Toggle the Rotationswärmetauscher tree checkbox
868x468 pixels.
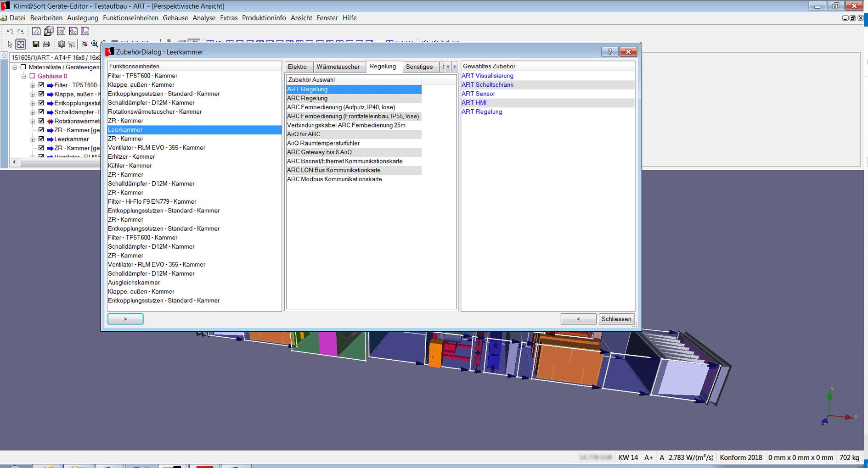(41, 121)
